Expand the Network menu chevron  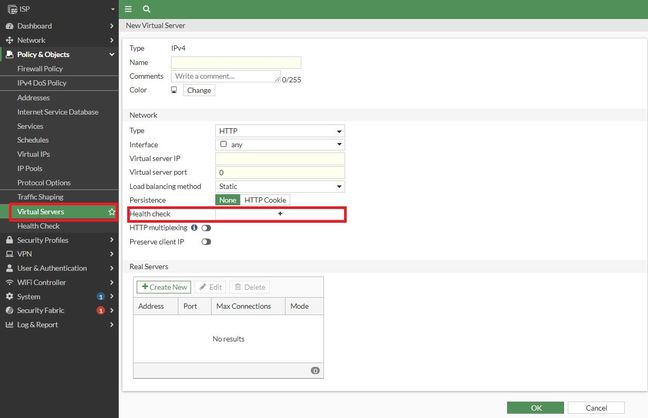click(x=112, y=40)
